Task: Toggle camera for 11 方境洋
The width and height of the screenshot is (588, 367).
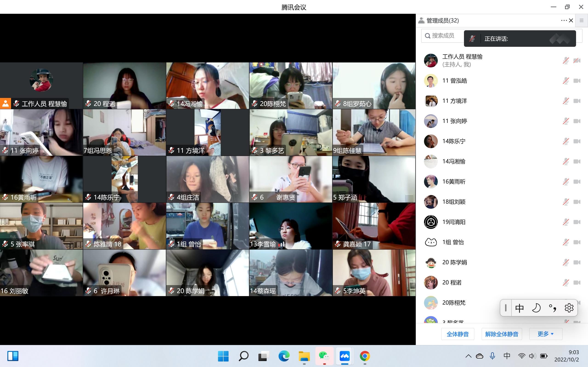Action: pos(577,101)
